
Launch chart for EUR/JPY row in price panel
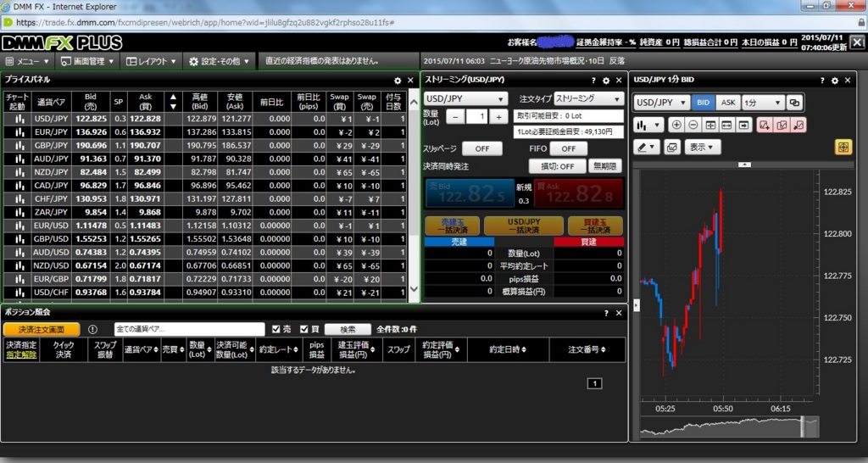19,131
